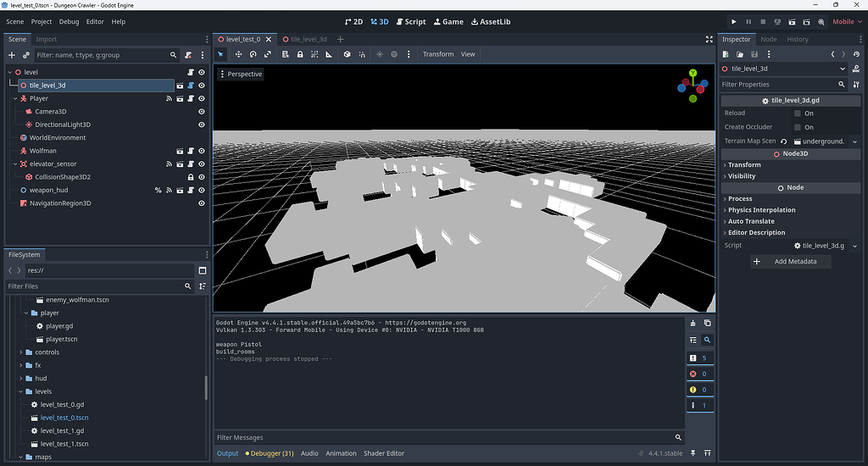Switch to the tile_level_3d scene tab
This screenshot has height=466, width=868.
(304, 39)
